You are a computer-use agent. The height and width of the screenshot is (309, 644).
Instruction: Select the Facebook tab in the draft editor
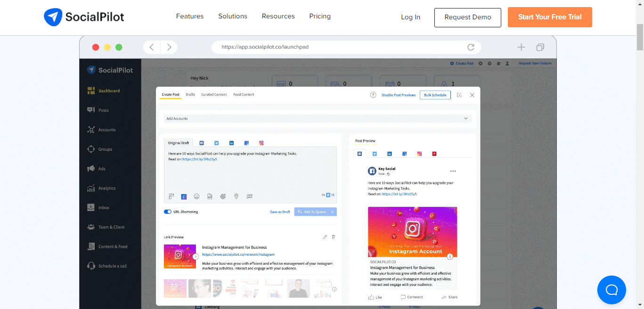coord(202,143)
